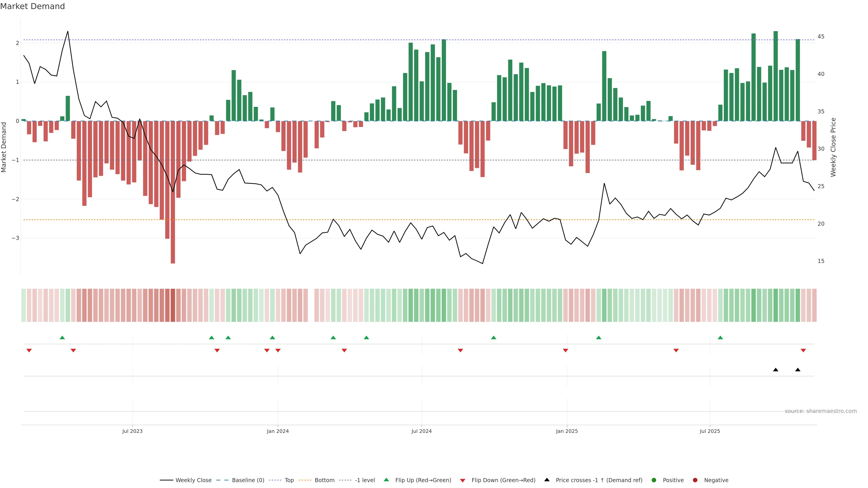The height and width of the screenshot is (488, 868).
Task: Click green Flip Up legend triangle
Action: click(x=387, y=480)
